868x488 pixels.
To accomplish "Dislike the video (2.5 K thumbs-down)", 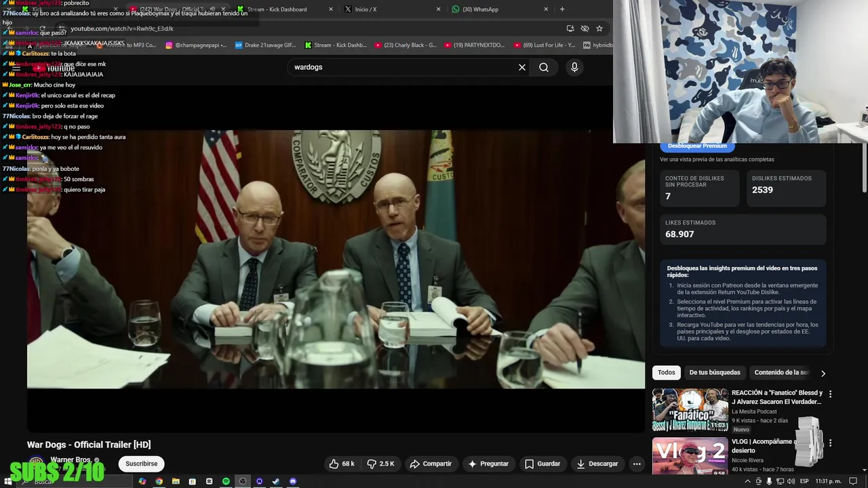I will tap(380, 464).
